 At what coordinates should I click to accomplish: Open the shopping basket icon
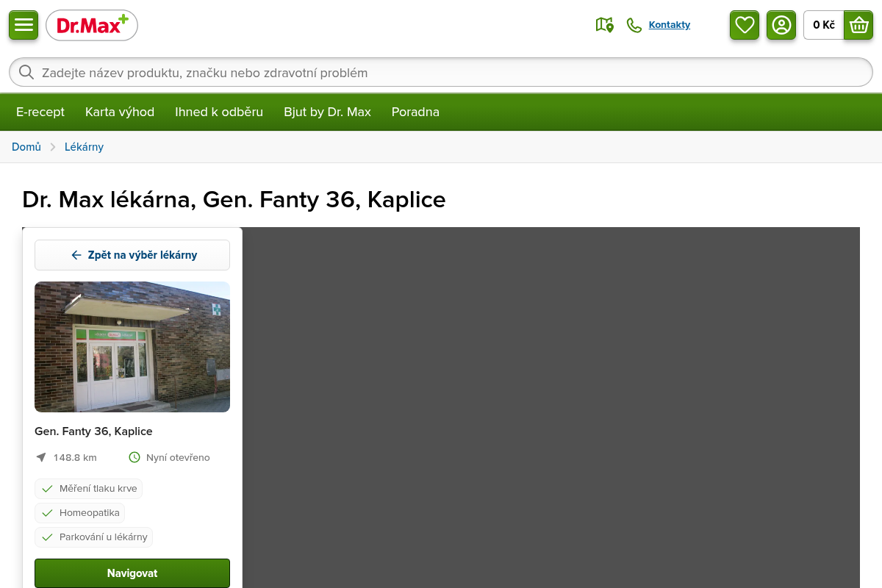point(858,25)
